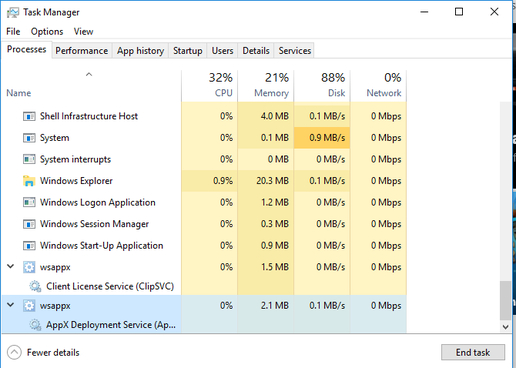Click the Windows Explorer folder icon

click(x=29, y=181)
